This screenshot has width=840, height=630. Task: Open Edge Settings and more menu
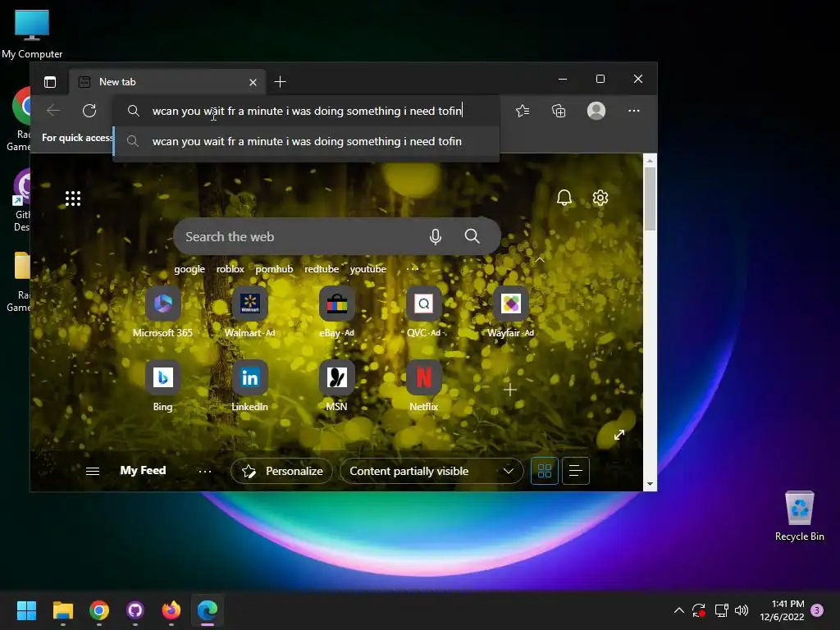[x=634, y=111]
